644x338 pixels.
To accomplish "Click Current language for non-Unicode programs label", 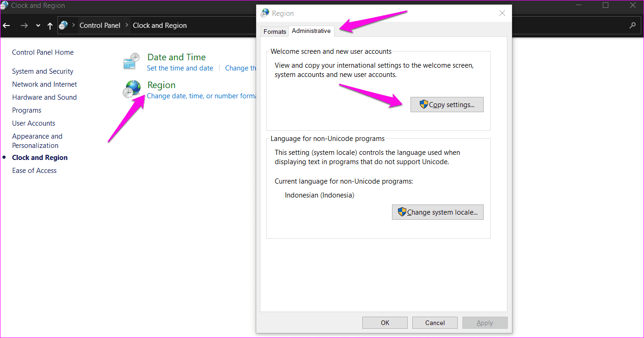I will (344, 181).
